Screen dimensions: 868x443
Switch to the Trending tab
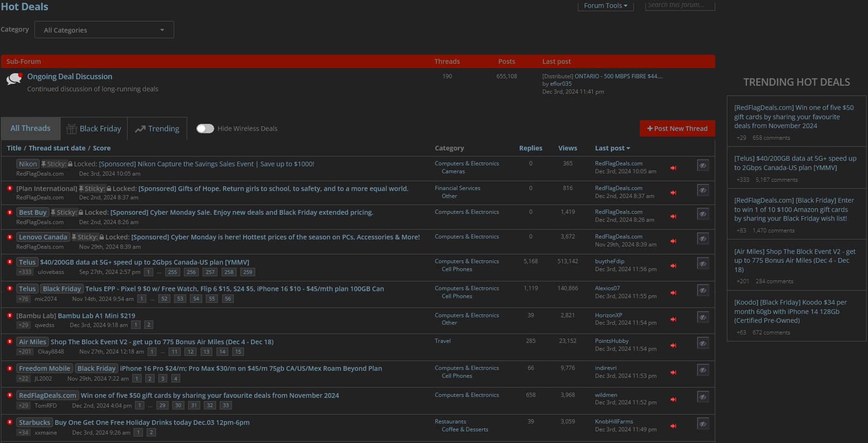click(x=157, y=129)
